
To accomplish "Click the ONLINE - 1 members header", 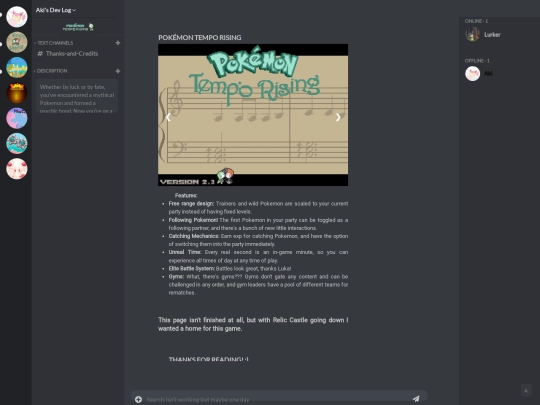I will click(476, 21).
